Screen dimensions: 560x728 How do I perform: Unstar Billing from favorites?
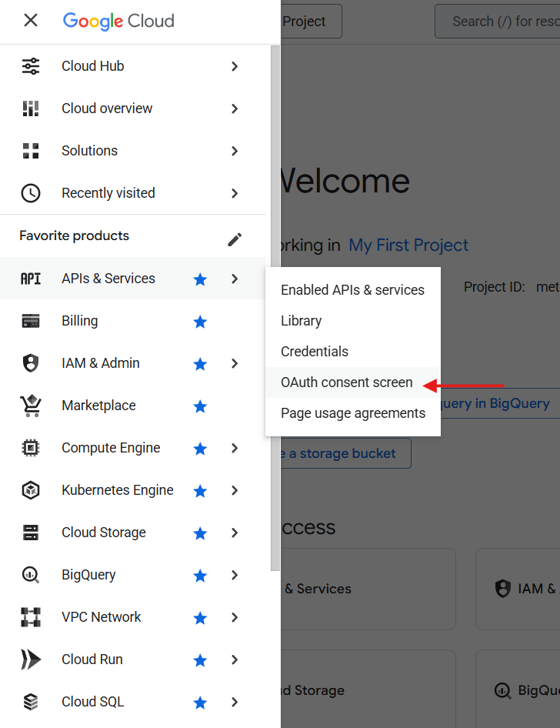[200, 322]
